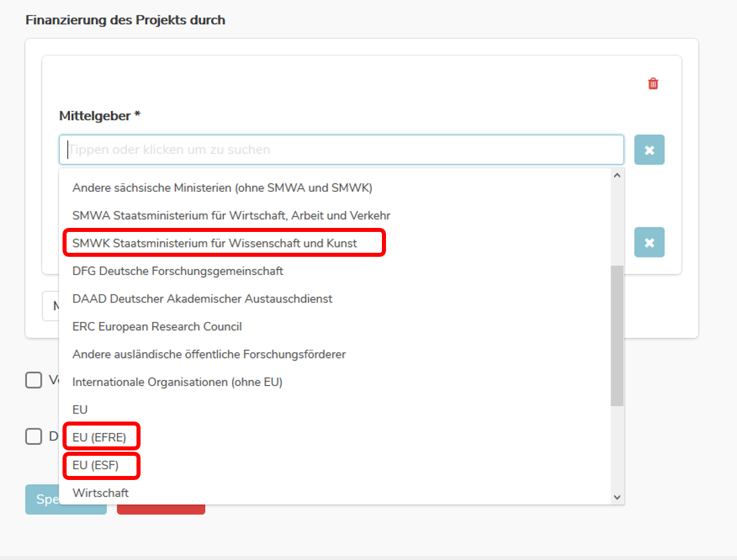This screenshot has height=560, width=737.
Task: Click the red trash delete icon
Action: (653, 83)
